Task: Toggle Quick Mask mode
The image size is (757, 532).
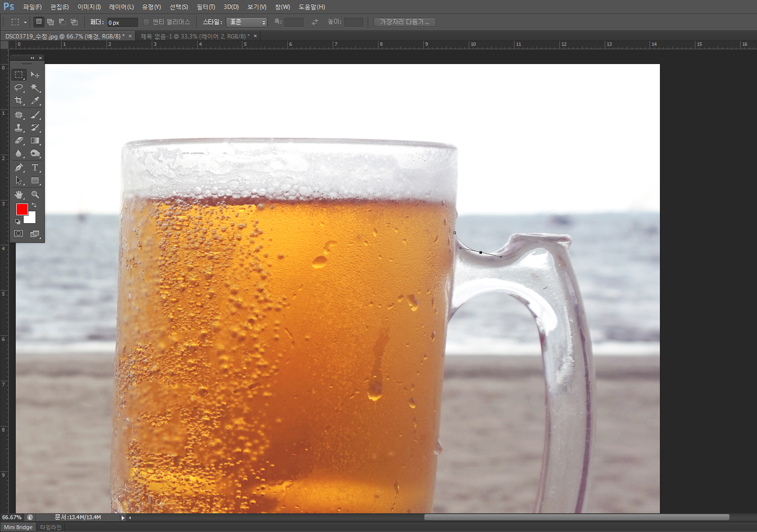Action: pyautogui.click(x=19, y=233)
